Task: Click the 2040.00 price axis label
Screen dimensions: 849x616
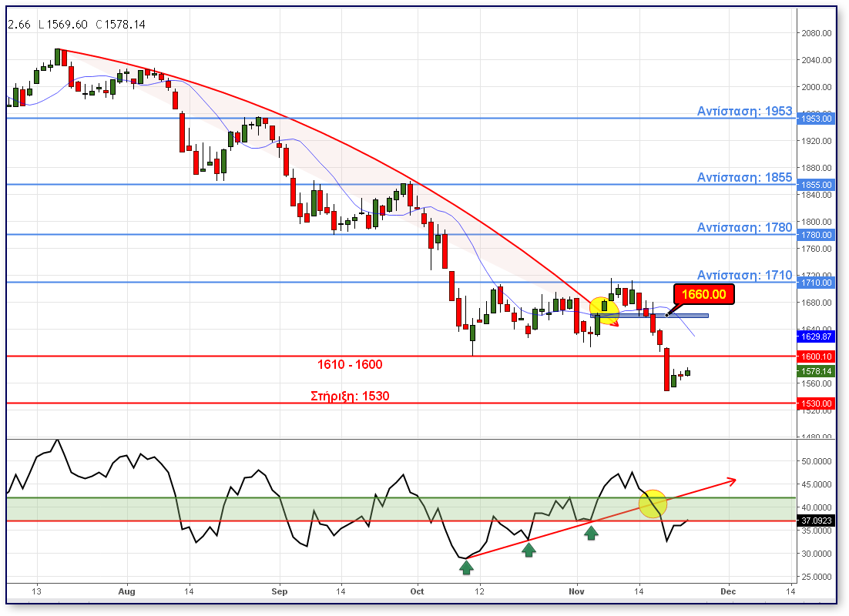Action: (817, 60)
